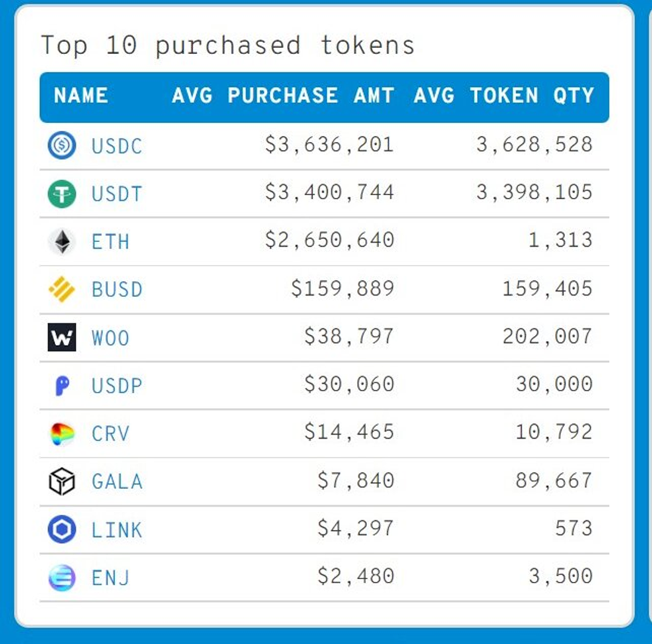Open the ETH token link
Image resolution: width=652 pixels, height=644 pixels.
click(x=110, y=241)
